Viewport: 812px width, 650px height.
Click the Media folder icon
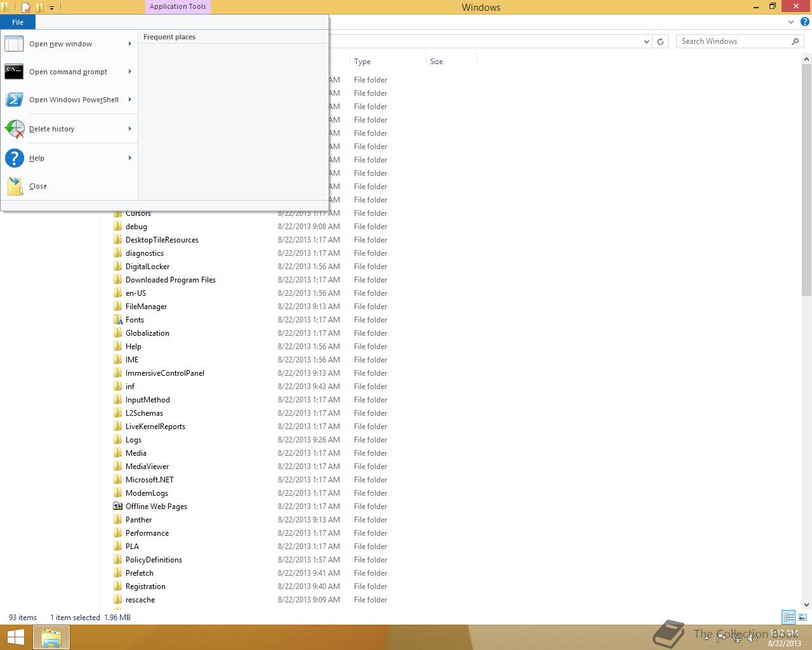(118, 453)
